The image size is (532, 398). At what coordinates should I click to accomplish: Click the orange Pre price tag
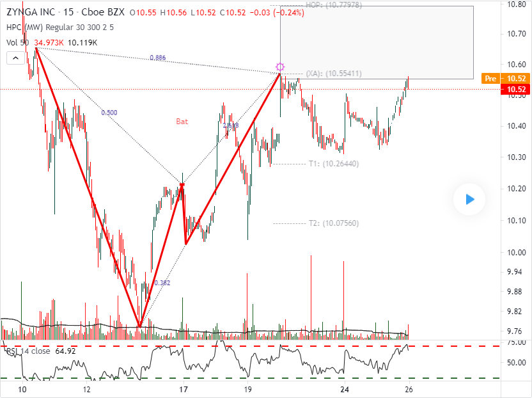coord(490,79)
